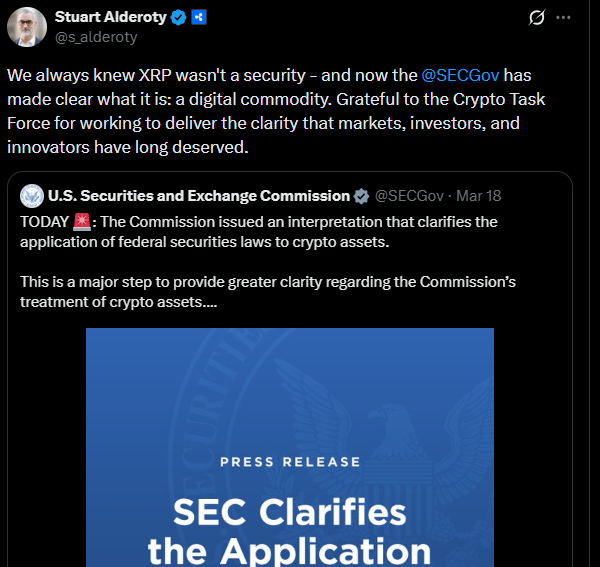Screen dimensions: 600x567
Task: Open the @s_alderoty handle link
Action: (96, 37)
